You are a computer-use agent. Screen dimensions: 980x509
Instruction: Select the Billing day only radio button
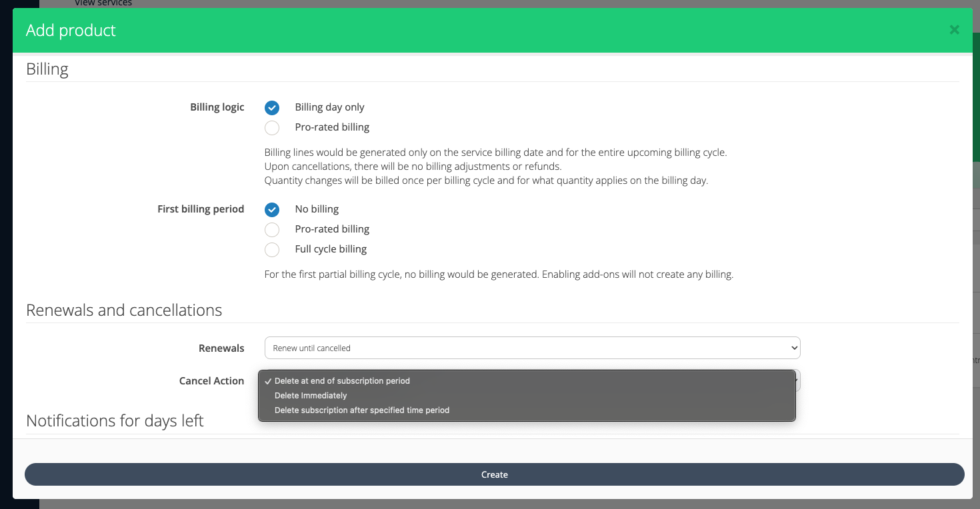(x=272, y=108)
